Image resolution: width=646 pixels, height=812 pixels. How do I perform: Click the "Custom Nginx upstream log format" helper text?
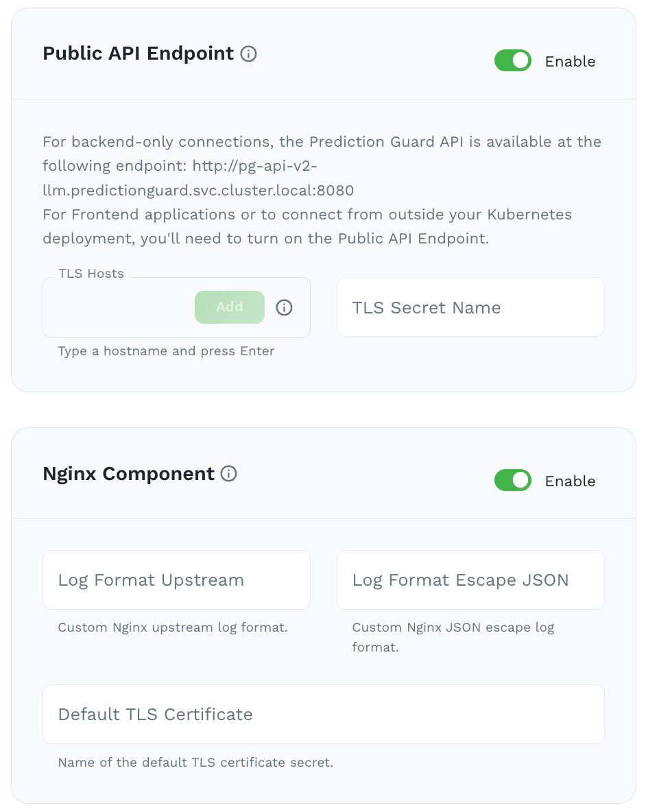(172, 628)
